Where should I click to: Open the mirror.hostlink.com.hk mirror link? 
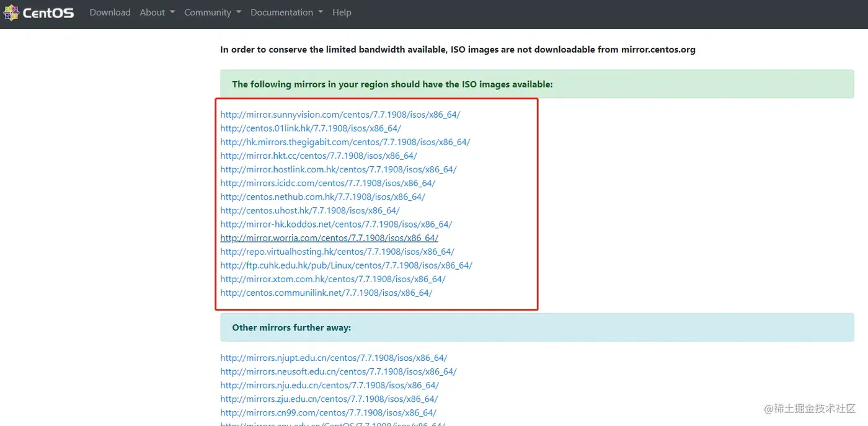click(339, 169)
